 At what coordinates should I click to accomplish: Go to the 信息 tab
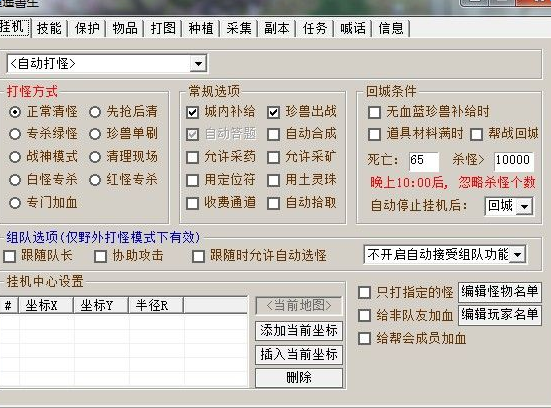coord(391,28)
